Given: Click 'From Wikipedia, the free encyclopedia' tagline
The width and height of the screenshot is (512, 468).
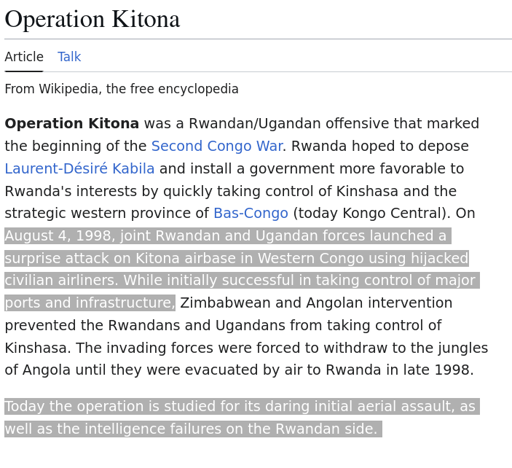Looking at the screenshot, I should (122, 89).
